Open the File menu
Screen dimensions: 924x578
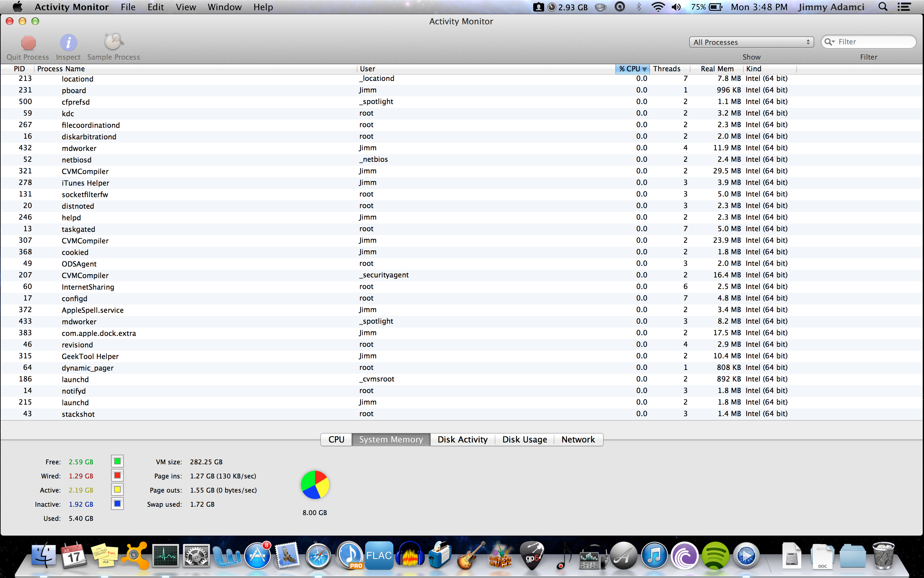(x=128, y=7)
